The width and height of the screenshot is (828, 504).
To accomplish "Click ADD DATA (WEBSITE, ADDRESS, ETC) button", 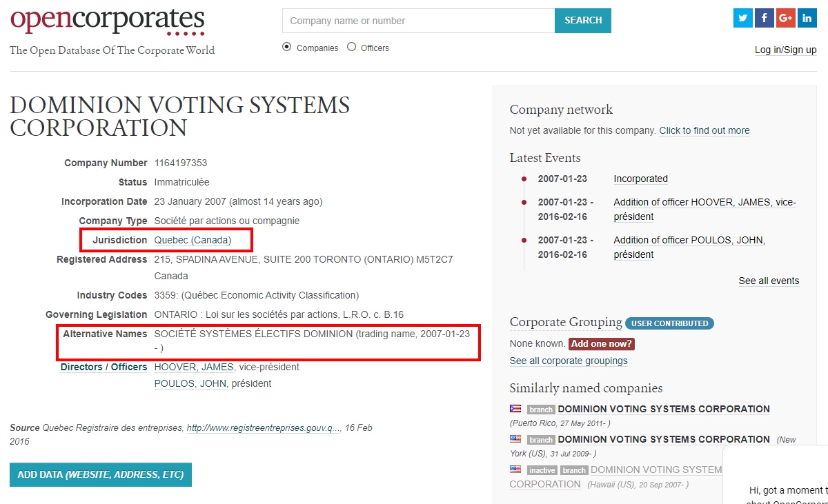I will (101, 475).
